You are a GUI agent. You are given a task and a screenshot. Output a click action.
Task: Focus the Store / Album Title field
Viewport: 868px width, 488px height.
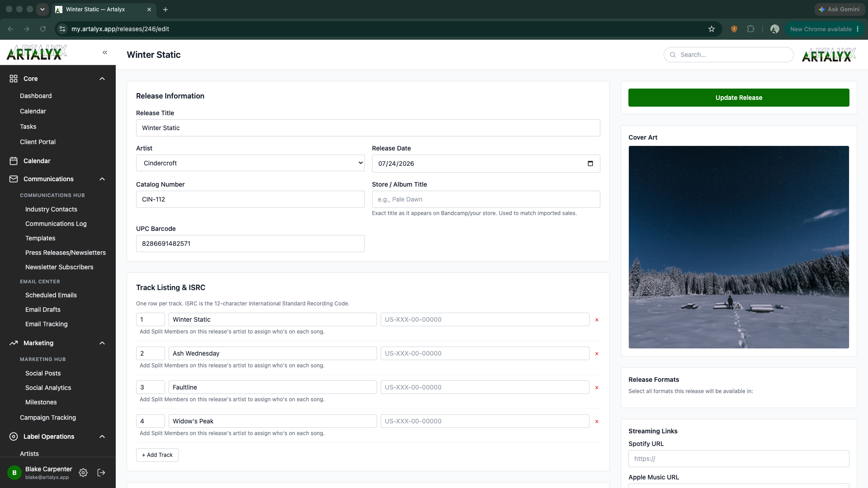pyautogui.click(x=486, y=199)
